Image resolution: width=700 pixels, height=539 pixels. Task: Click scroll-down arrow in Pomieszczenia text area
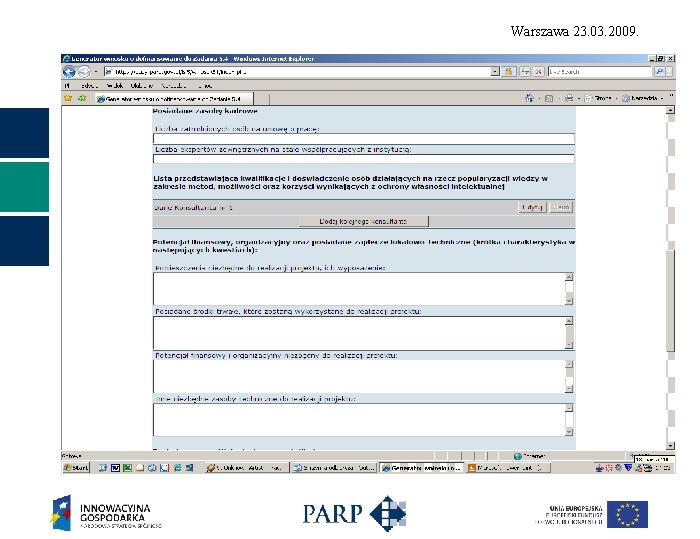coord(569,301)
